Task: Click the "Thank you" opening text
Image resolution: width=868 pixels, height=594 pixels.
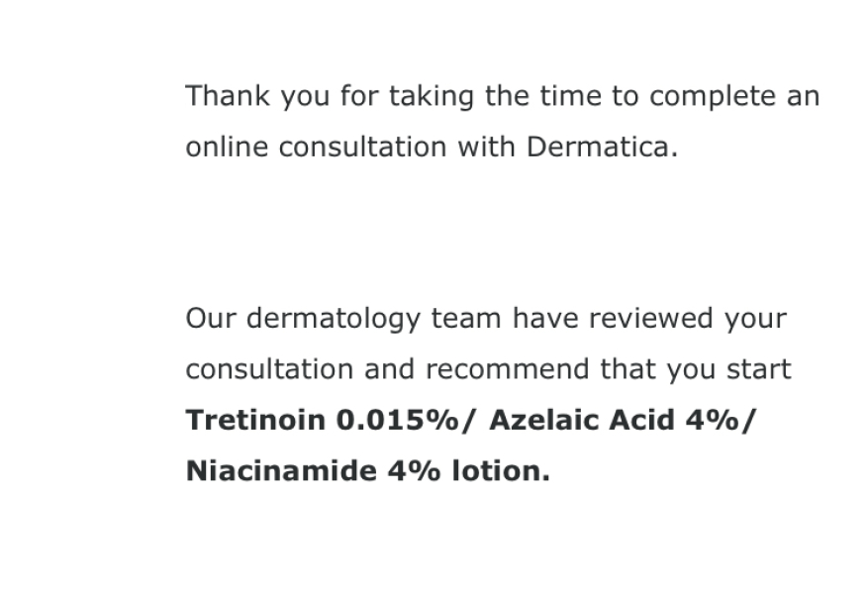Action: 232,97
